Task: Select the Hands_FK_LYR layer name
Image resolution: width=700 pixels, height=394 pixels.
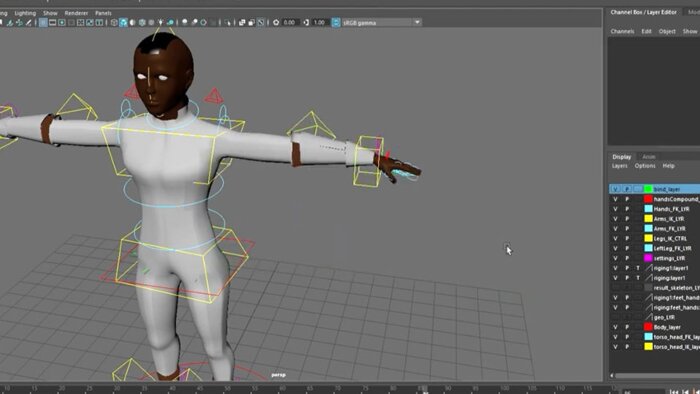Action: tap(671, 209)
